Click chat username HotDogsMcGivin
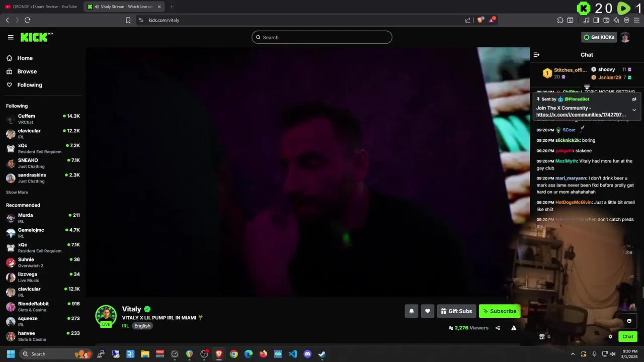 click(x=574, y=203)
